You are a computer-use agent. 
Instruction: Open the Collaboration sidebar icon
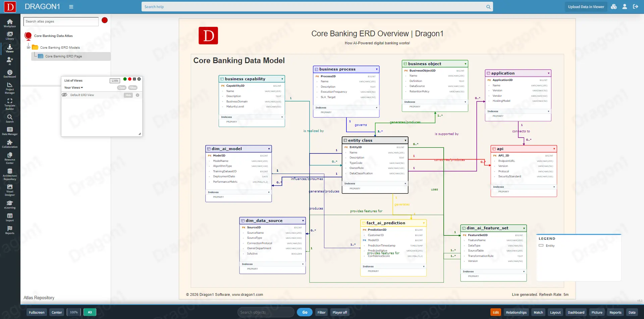10,144
